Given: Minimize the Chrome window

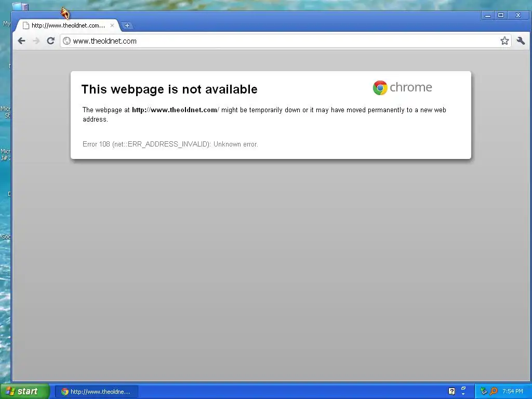Looking at the screenshot, I should [x=487, y=15].
